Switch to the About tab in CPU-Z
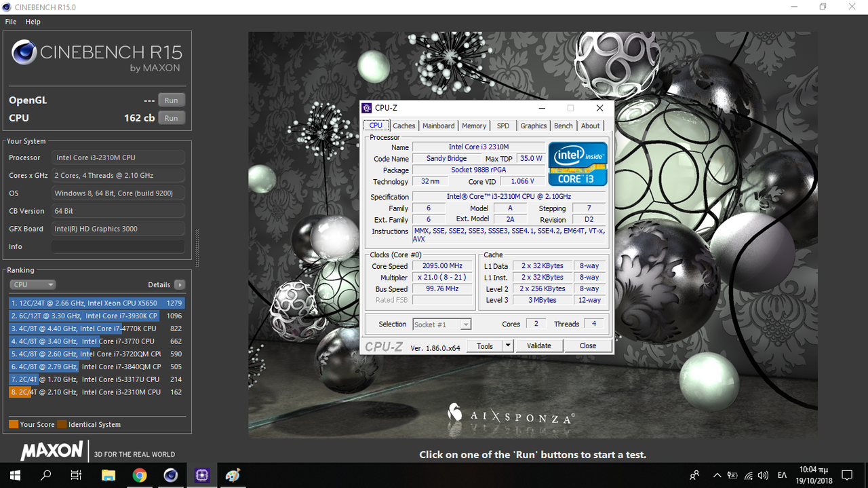 [x=591, y=126]
